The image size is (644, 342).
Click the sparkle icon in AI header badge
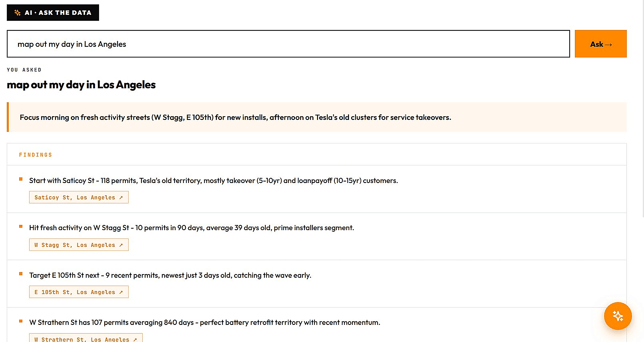[x=17, y=13]
